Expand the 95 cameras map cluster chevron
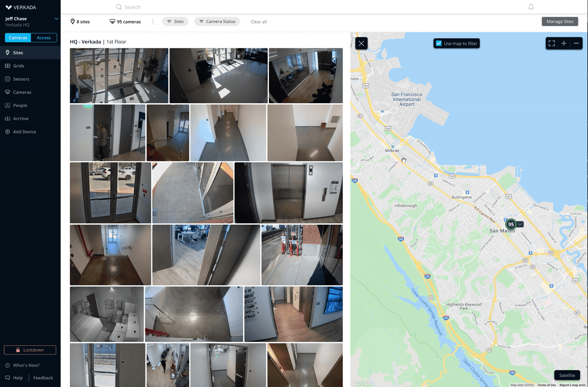The height and width of the screenshot is (387, 588). pos(520,224)
